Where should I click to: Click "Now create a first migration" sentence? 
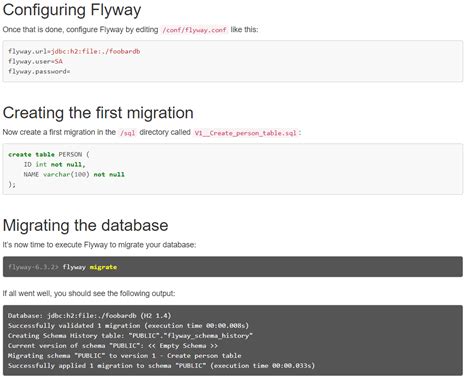point(152,132)
